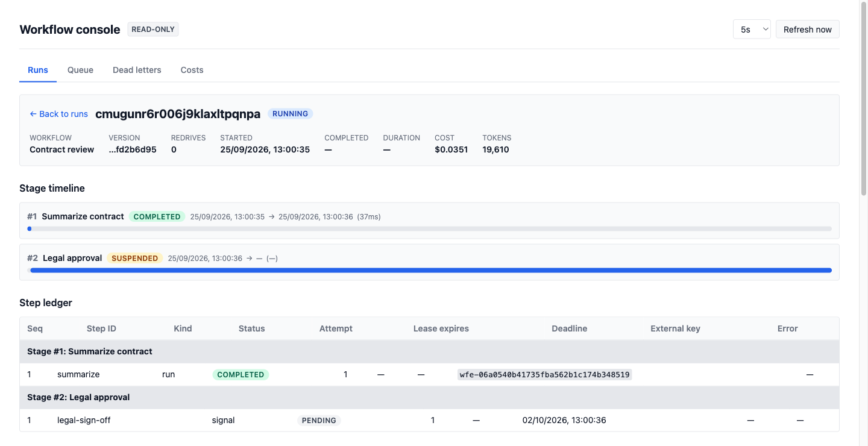
Task: Click the External key column header
Action: pos(675,328)
